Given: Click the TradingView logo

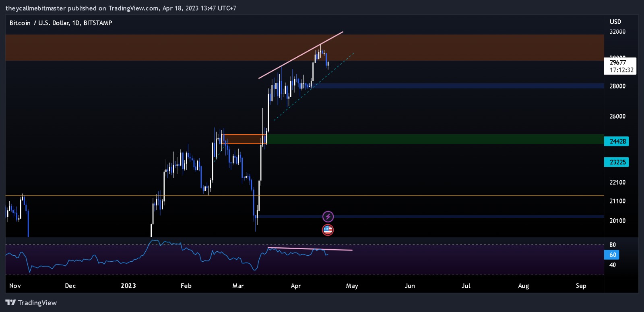Looking at the screenshot, I should coord(31,303).
